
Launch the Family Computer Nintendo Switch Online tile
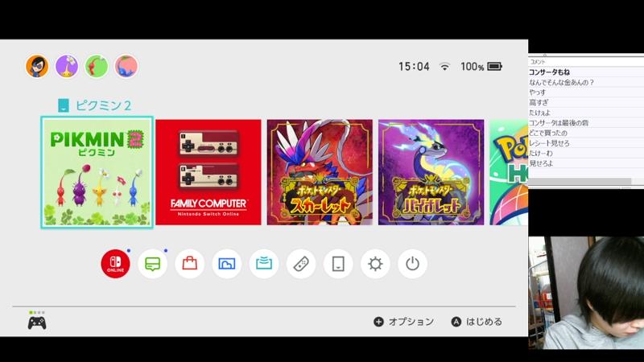tap(208, 172)
